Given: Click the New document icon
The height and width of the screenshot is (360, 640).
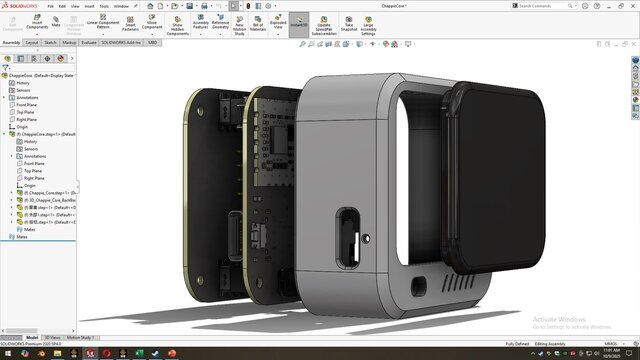Looking at the screenshot, I should [x=160, y=6].
